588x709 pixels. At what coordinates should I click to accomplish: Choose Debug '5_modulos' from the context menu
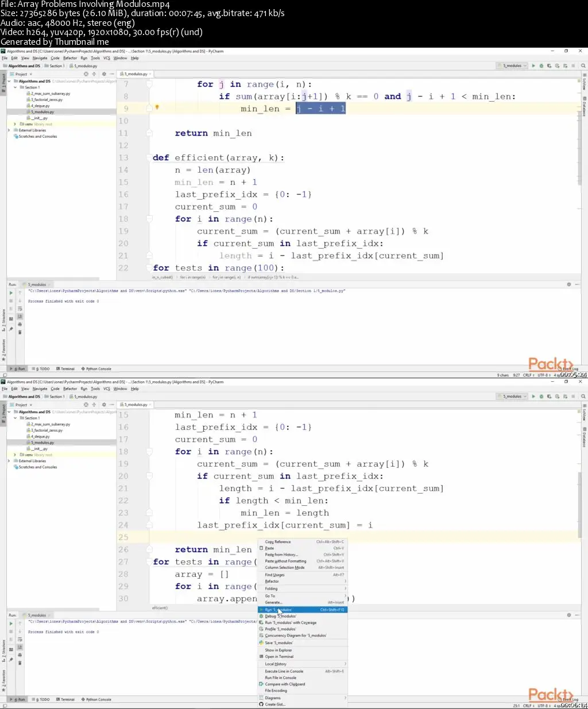coord(281,616)
